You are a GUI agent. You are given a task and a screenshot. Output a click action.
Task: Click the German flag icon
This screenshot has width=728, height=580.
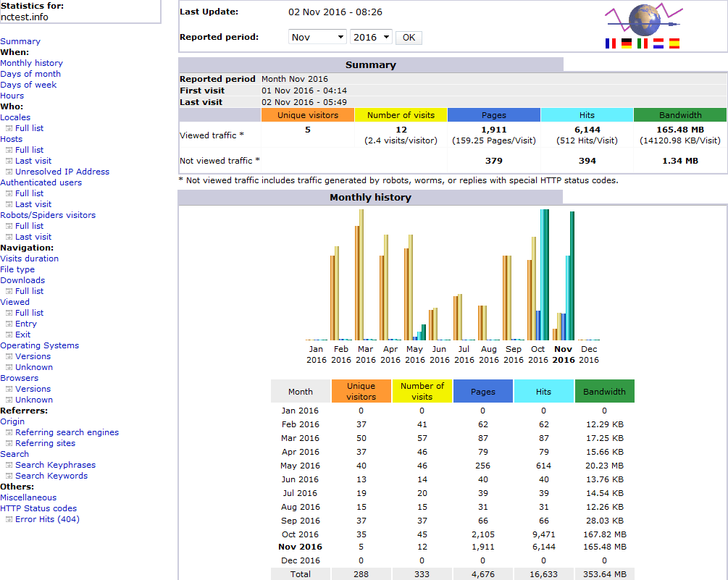click(627, 43)
